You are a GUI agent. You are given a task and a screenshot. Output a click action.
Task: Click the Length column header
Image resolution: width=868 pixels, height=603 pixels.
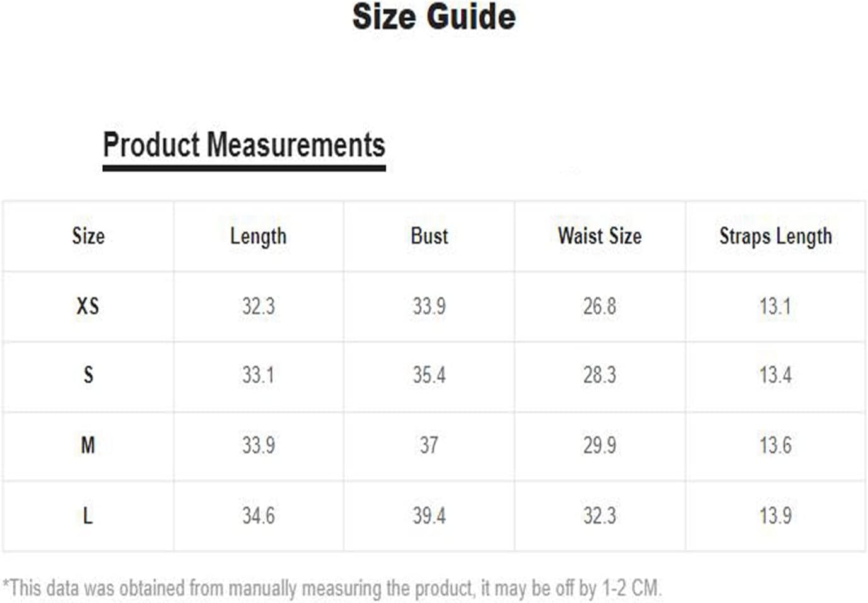tap(258, 237)
